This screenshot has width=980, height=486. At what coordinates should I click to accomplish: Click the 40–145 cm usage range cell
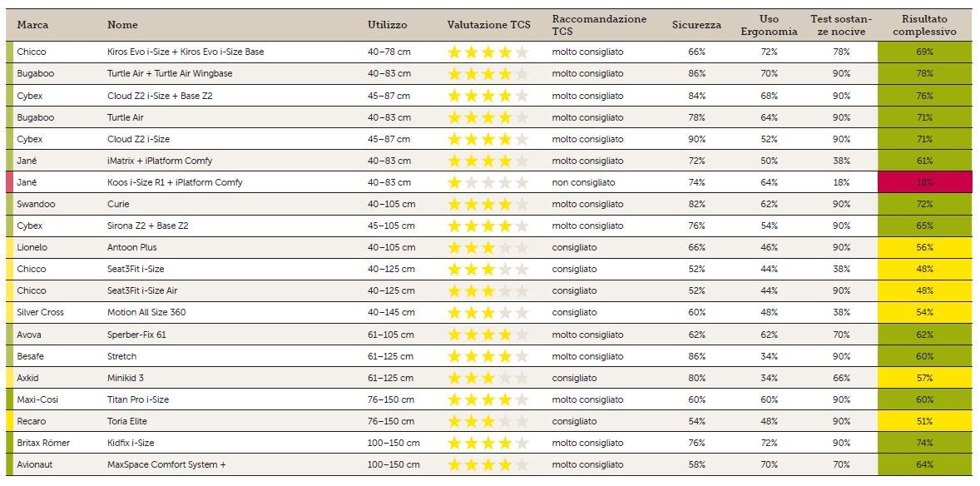[x=391, y=313]
